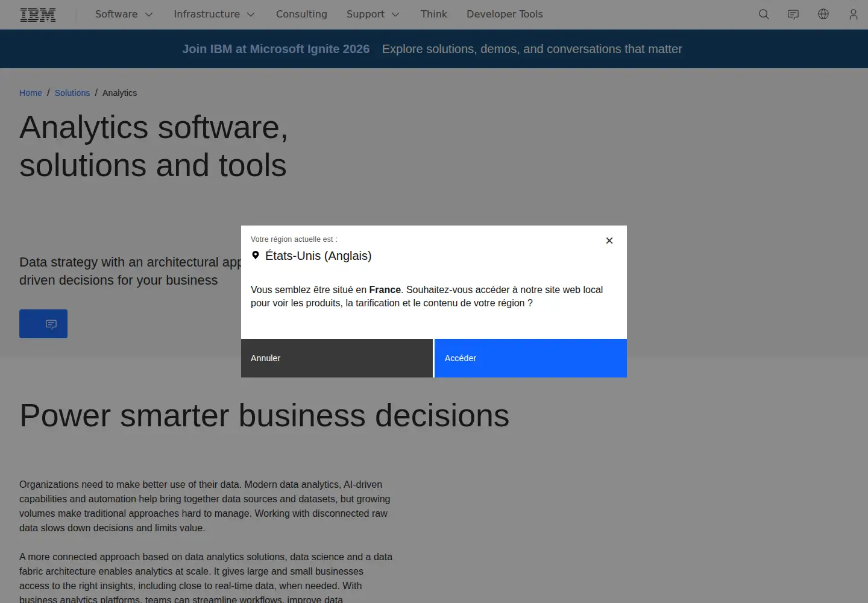Click the Annuler button

pos(337,358)
